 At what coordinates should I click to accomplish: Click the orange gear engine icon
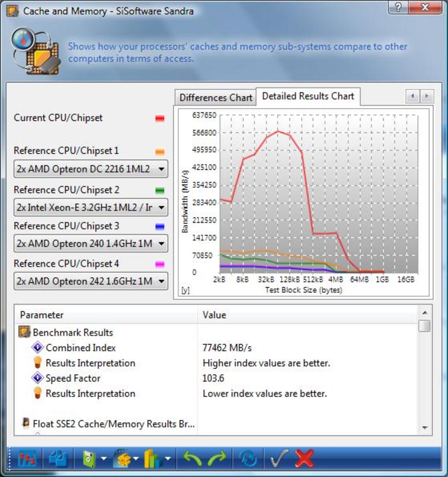(x=121, y=458)
